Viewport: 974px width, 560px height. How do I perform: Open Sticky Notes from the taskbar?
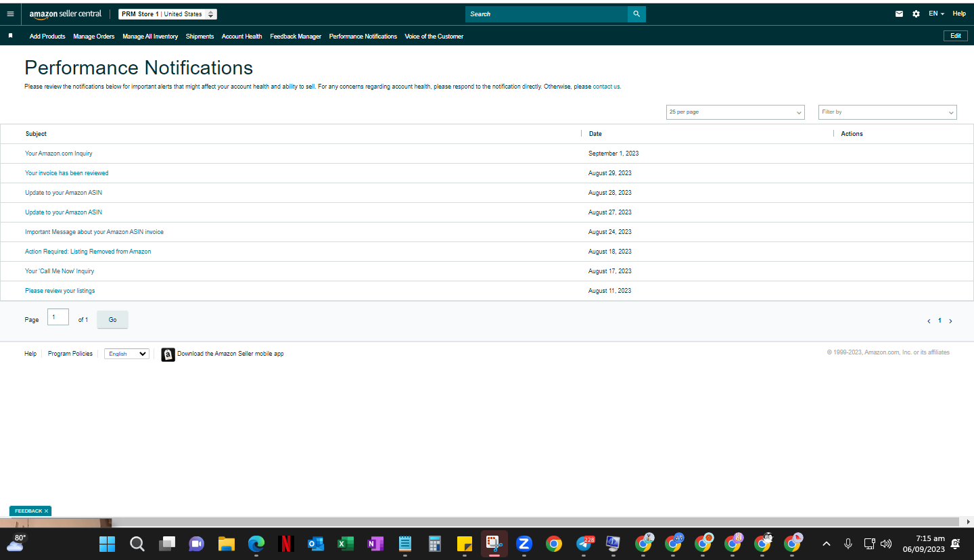(x=465, y=544)
